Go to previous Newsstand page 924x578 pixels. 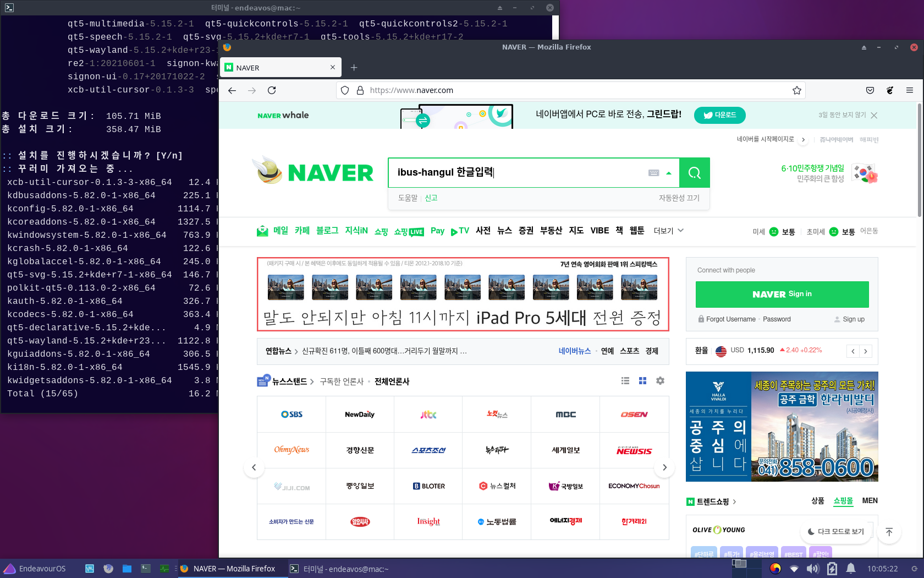pos(254,467)
